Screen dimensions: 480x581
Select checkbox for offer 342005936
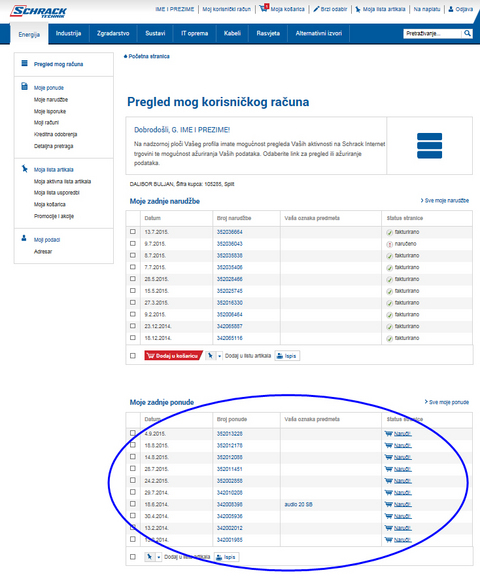pos(133,515)
